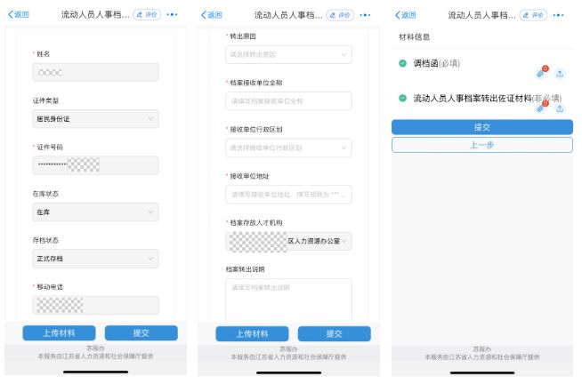Open the 转出原因 dropdown
582x392 pixels.
pos(289,54)
